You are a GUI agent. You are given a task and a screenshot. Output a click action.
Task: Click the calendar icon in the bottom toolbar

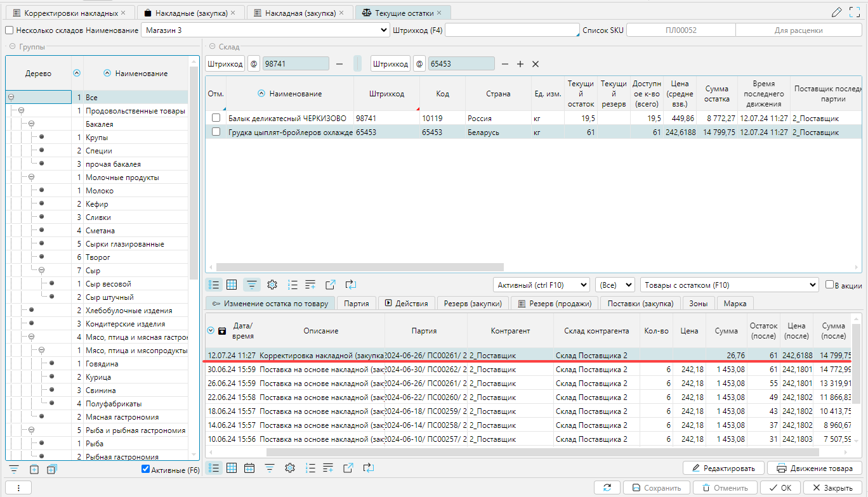click(x=249, y=468)
